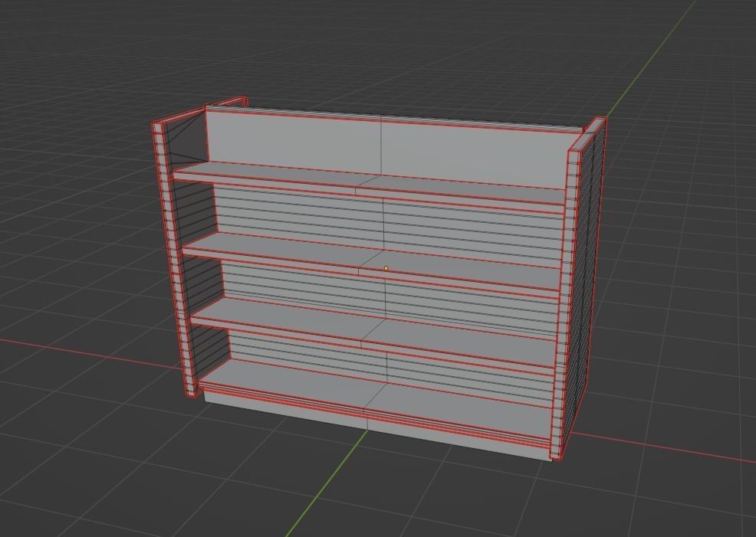
Task: Click the orange origin point on the shelf
Action: click(386, 268)
